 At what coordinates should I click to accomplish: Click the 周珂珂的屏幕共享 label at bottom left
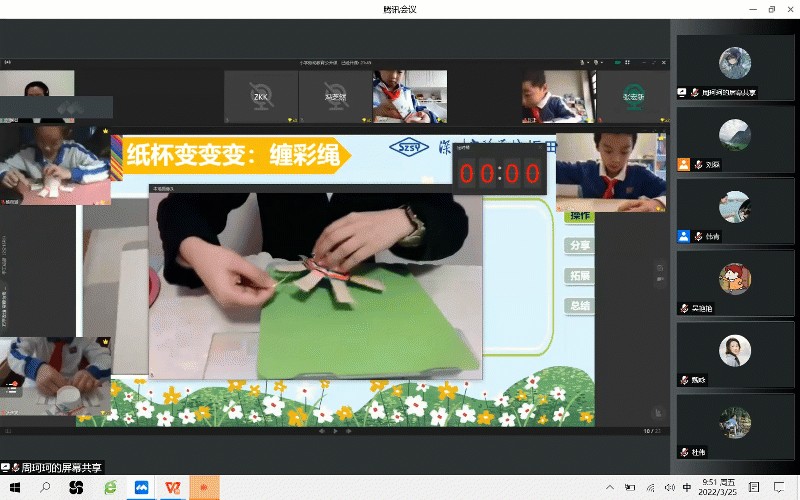55,467
